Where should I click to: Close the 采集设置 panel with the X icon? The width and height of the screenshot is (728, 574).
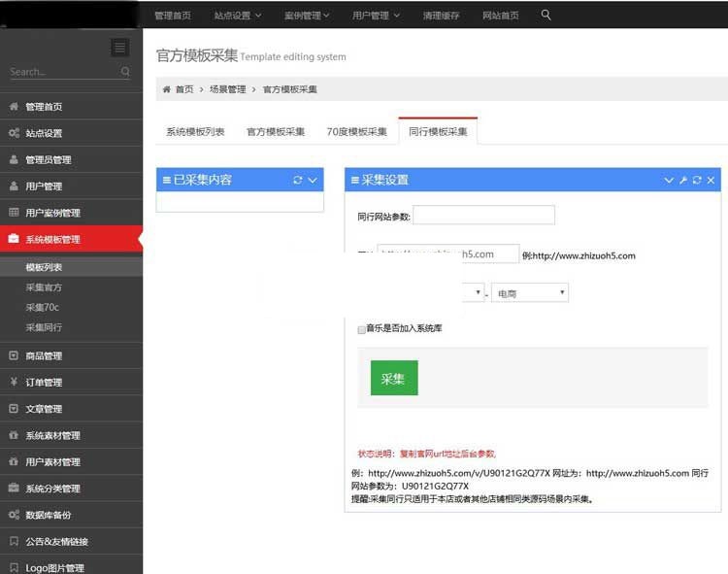tap(711, 180)
